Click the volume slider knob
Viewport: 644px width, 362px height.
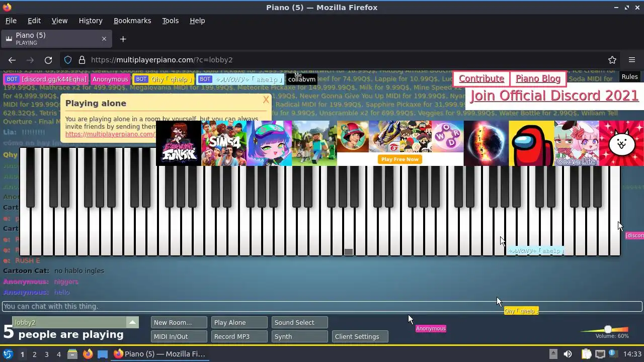(x=608, y=329)
